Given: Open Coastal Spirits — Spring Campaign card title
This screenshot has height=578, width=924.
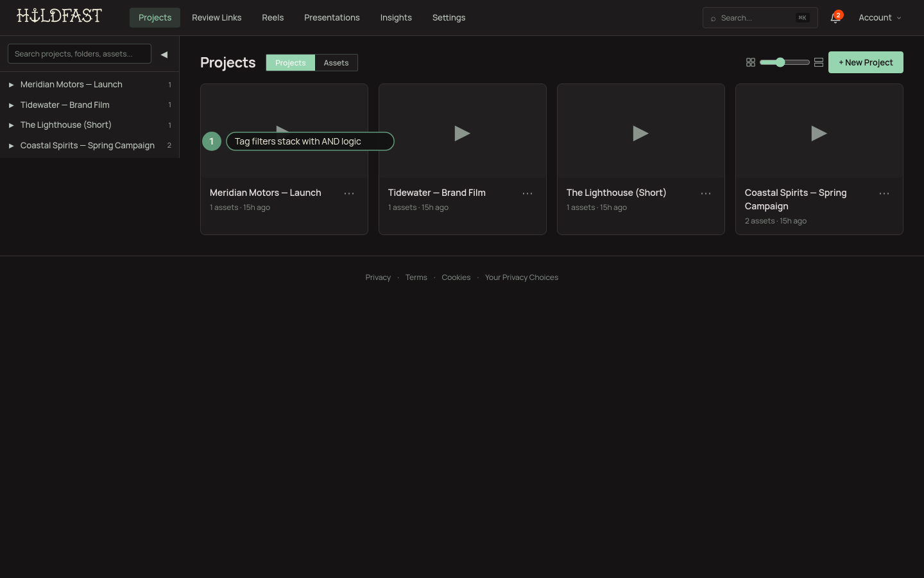Looking at the screenshot, I should (x=796, y=199).
